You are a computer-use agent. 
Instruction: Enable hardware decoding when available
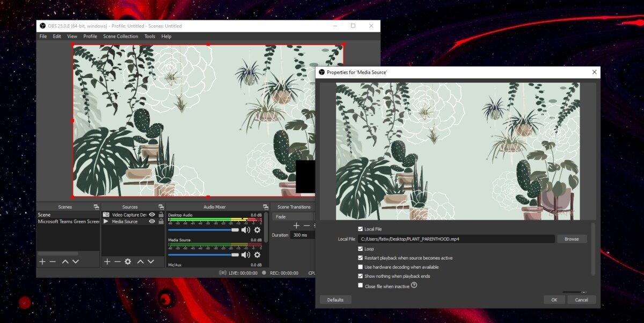coord(361,267)
